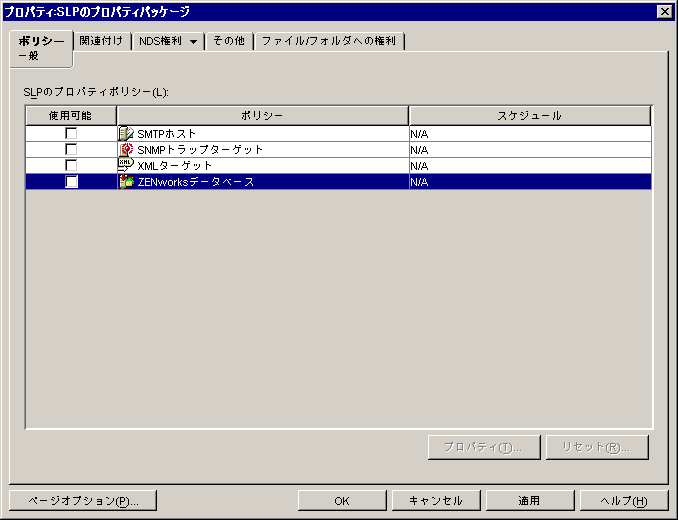Click the 適用 button
The width and height of the screenshot is (678, 520).
[529, 501]
